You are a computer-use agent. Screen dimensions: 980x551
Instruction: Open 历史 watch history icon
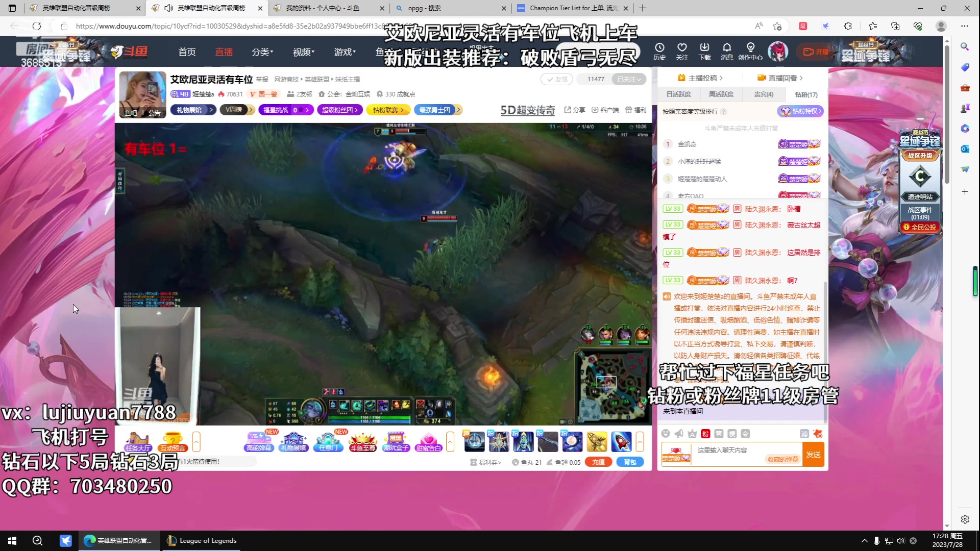click(x=659, y=52)
